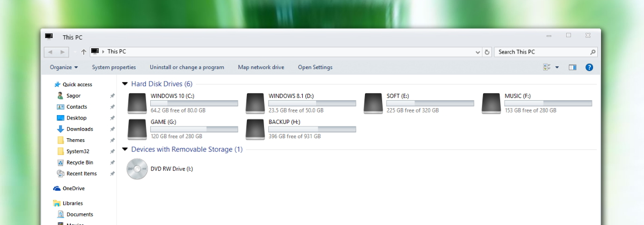Collapse Devices with Removable Storage group

125,149
